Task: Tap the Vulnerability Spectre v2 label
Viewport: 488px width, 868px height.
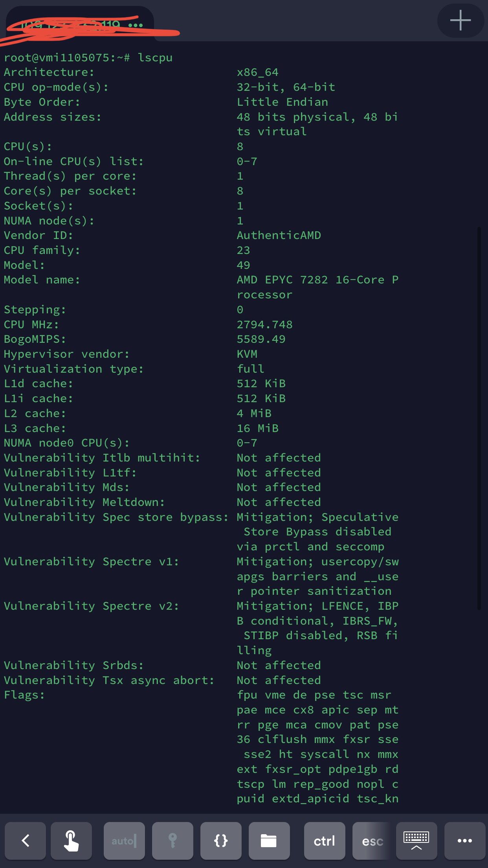Action: pyautogui.click(x=91, y=606)
